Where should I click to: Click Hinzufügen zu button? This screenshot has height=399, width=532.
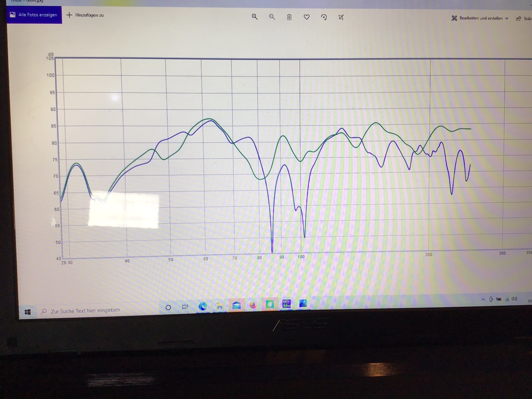tap(85, 15)
